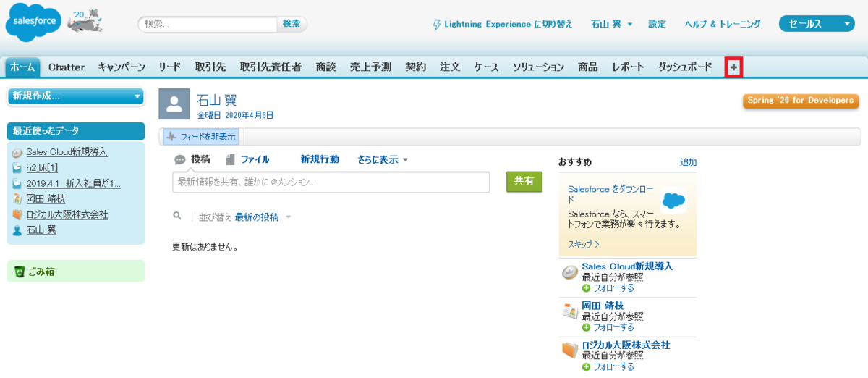Screen dimensions: 868x378
Task: Click the ごみ箱 link
Action: pyautogui.click(x=41, y=272)
